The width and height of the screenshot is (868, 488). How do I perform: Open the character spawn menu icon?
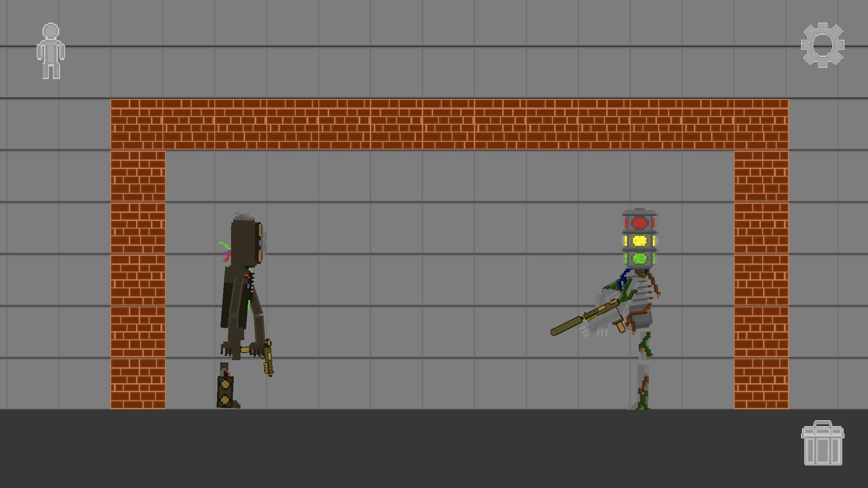[51, 51]
